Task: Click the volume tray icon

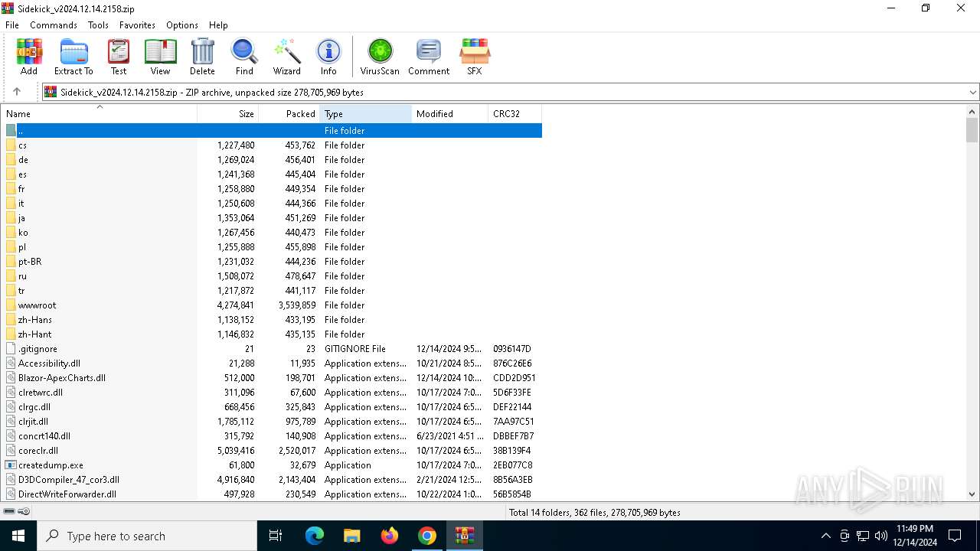Action: (881, 536)
